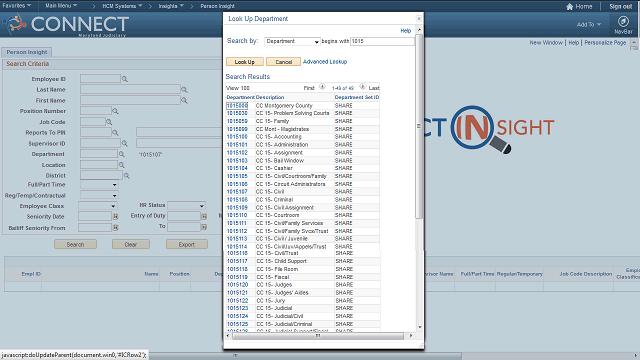Click the lookup dialog vertical scrollbar

(x=419, y=126)
